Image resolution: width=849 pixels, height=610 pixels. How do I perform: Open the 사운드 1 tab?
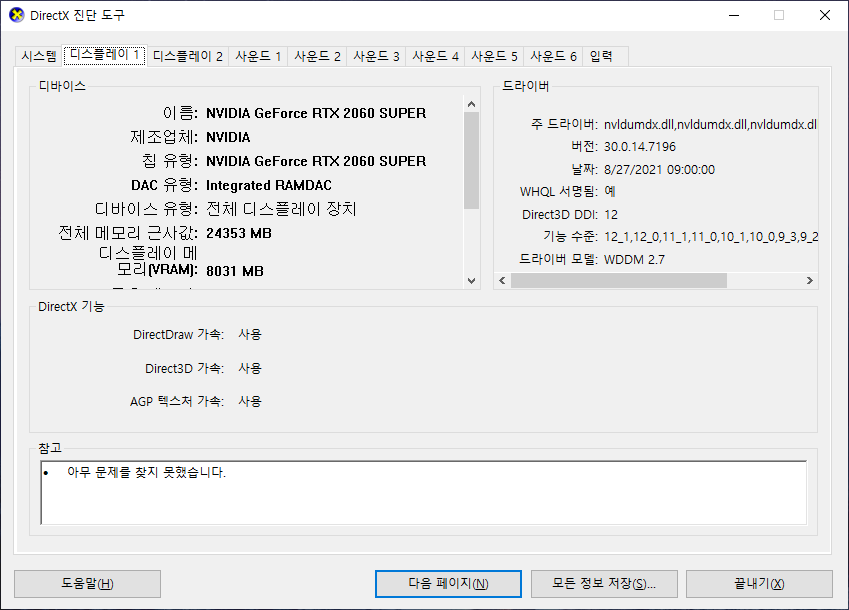click(258, 56)
